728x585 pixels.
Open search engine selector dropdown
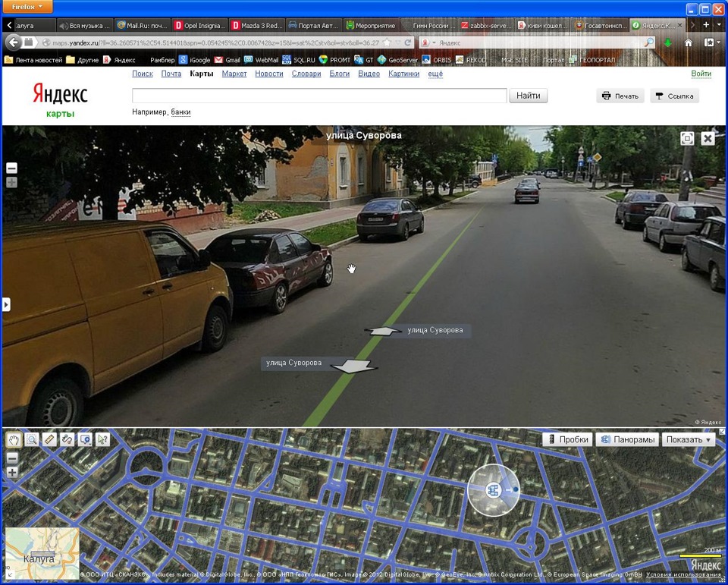click(428, 42)
